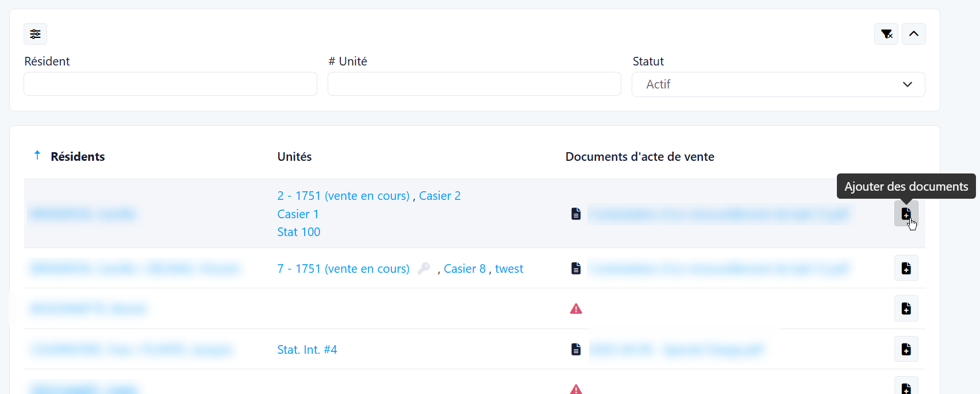Focus the Résident input field

click(170, 84)
